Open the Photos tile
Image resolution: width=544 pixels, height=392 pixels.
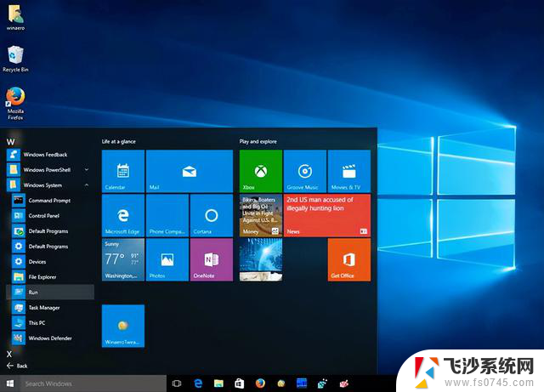(167, 259)
